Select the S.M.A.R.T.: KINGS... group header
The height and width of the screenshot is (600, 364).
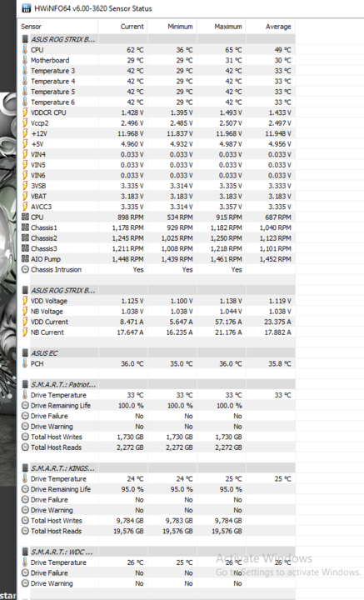point(158,468)
